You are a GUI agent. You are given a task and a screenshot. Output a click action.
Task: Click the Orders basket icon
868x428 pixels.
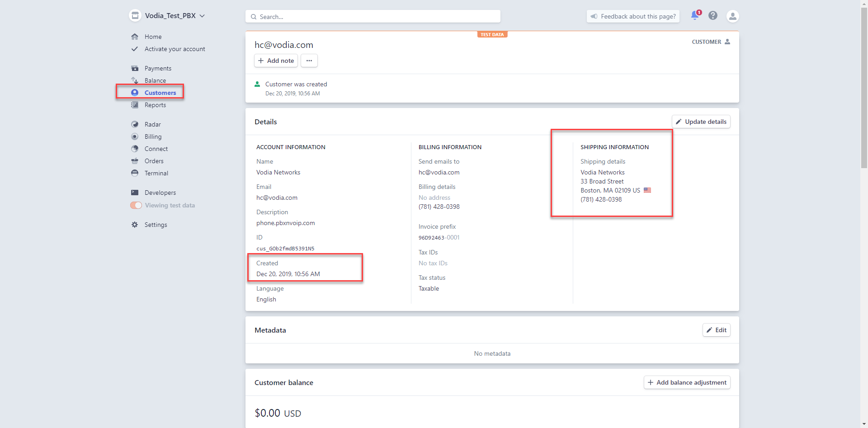(x=135, y=161)
